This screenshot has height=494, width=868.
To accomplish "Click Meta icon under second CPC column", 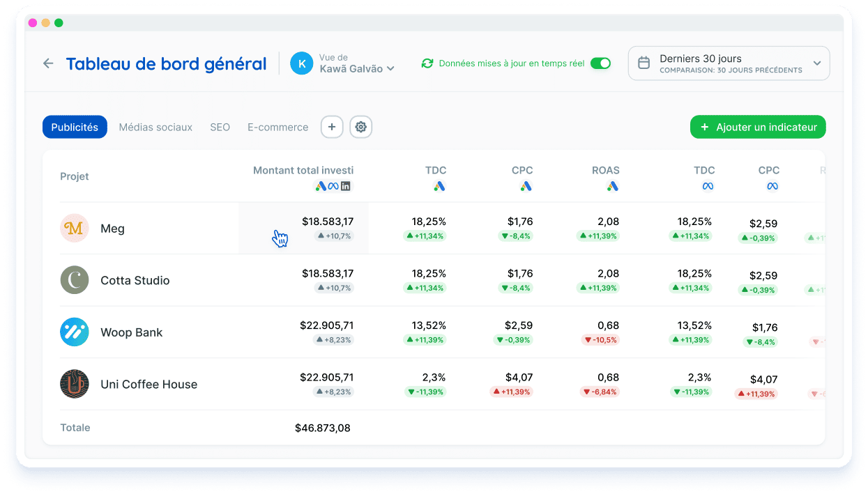I will coord(772,186).
